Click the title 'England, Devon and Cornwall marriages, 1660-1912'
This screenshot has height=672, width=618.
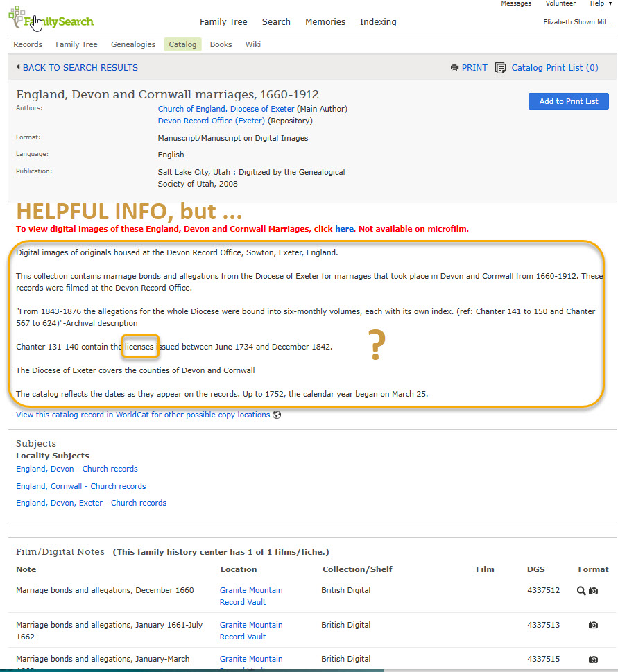[x=168, y=94]
